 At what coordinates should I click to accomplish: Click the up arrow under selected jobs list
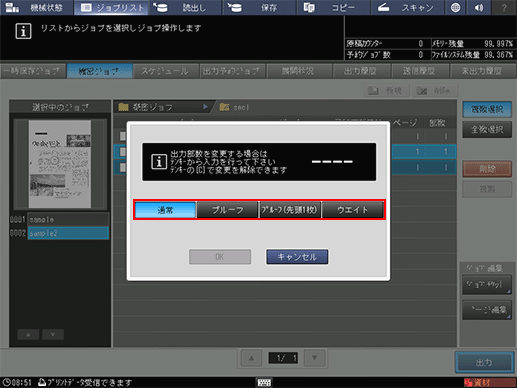click(28, 335)
